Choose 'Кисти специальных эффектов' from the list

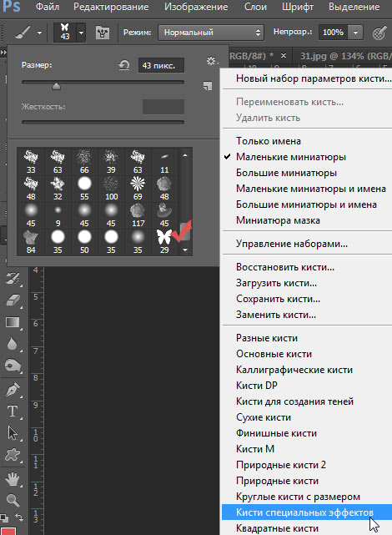304,512
